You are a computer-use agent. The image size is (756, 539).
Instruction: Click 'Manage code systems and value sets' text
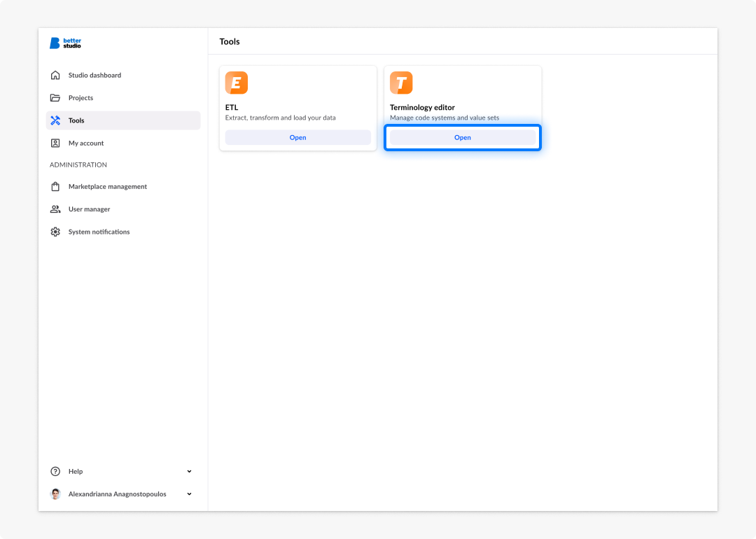point(444,118)
